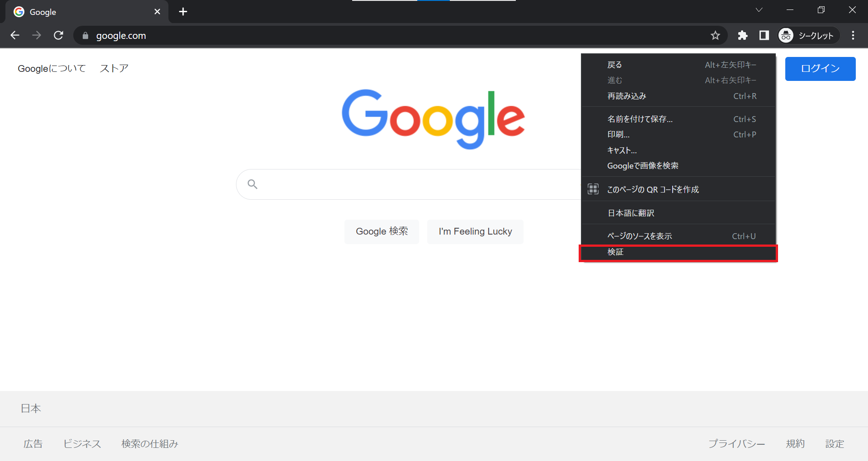Screen dimensions: 868x461
Task: Click the forward navigation arrow
Action: pos(37,35)
